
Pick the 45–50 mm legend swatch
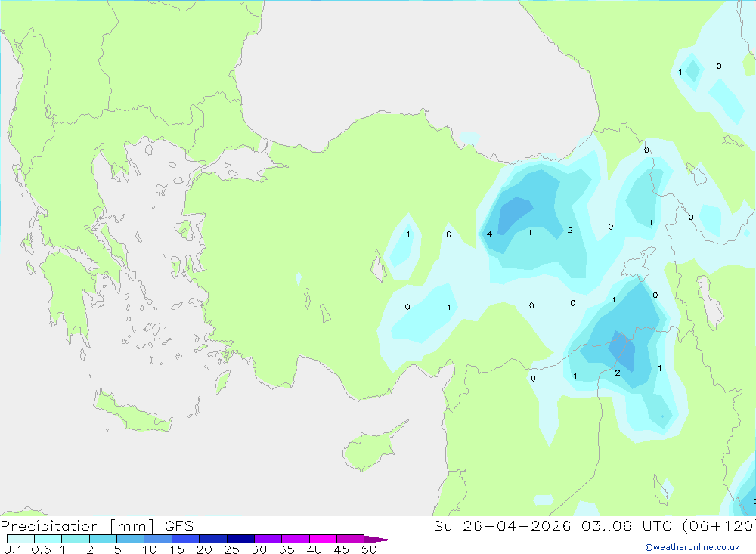click(x=351, y=539)
